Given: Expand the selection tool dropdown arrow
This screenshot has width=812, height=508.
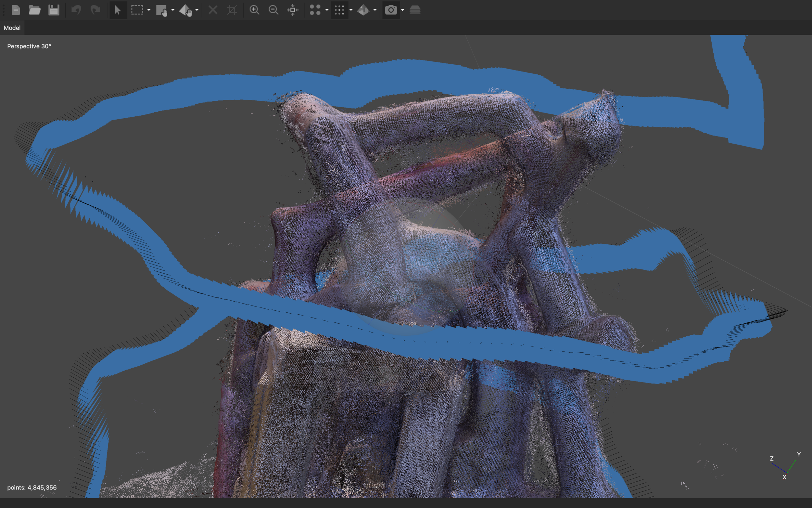Looking at the screenshot, I should click(x=149, y=10).
